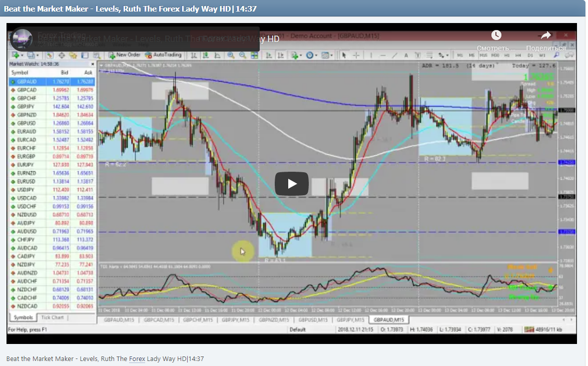588x366 pixels.
Task: Select the Vertical Line drawing tool
Action: [371, 56]
